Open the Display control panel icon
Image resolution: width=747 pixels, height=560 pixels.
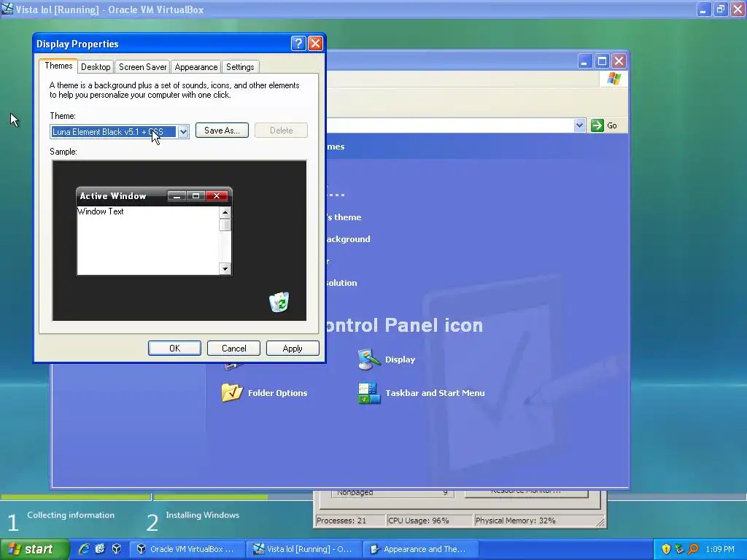tap(368, 359)
